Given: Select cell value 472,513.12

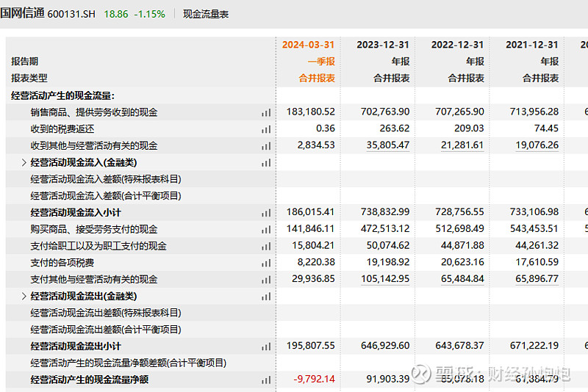Looking at the screenshot, I should click(385, 229).
